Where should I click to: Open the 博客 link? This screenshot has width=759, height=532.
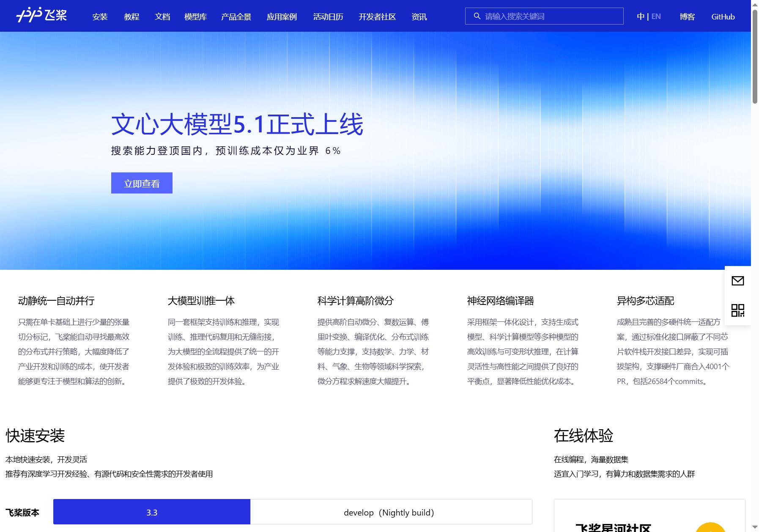pos(687,16)
